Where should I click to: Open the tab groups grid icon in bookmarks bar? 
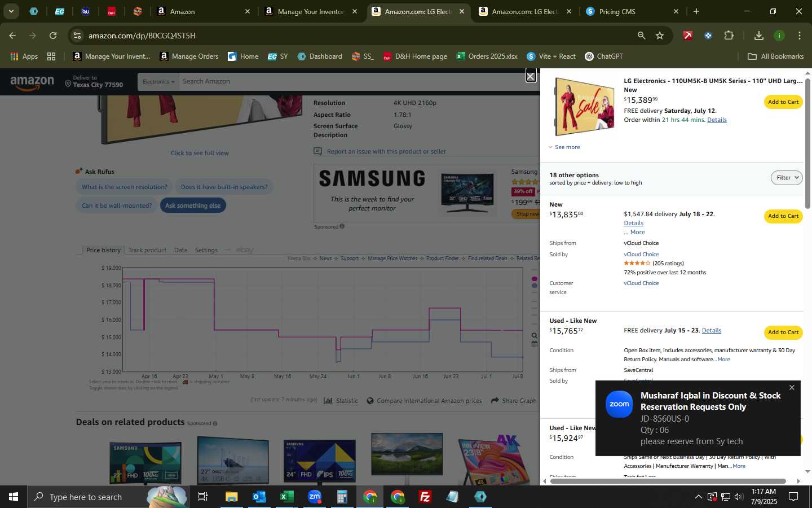coord(51,56)
